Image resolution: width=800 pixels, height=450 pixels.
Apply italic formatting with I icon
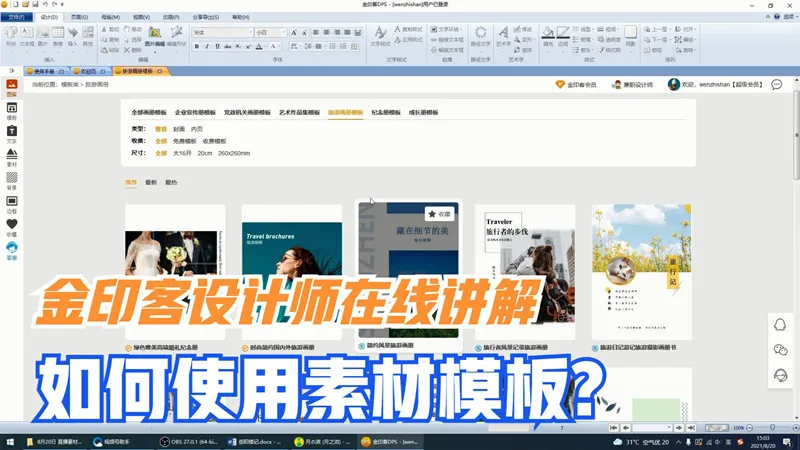pyautogui.click(x=207, y=46)
